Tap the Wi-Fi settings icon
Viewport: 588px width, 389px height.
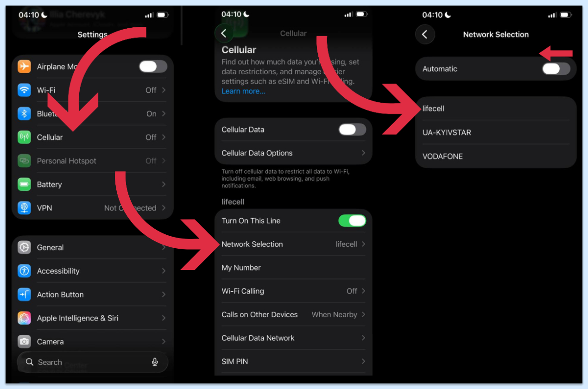pos(24,90)
